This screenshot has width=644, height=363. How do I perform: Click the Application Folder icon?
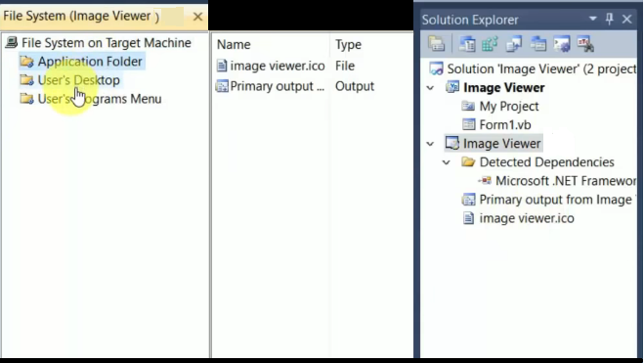coord(26,62)
